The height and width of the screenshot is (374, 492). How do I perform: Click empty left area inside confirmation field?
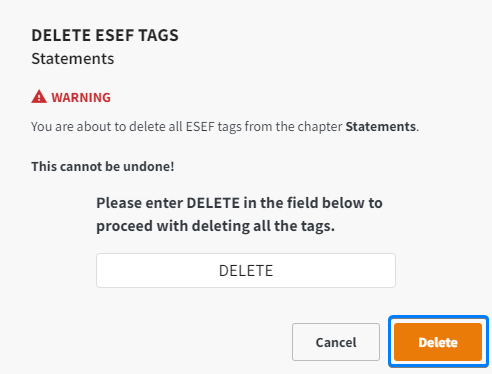pos(157,270)
